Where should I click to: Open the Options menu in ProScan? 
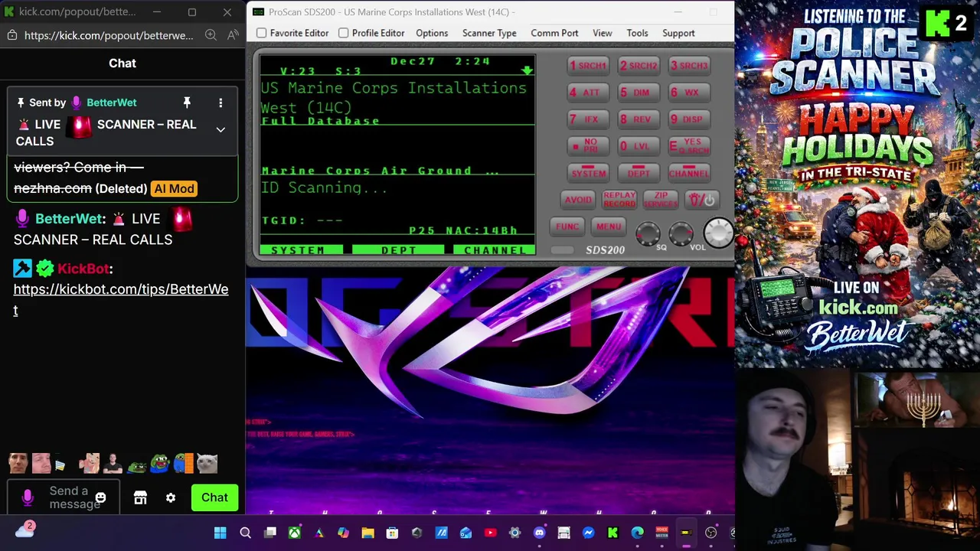(x=432, y=33)
